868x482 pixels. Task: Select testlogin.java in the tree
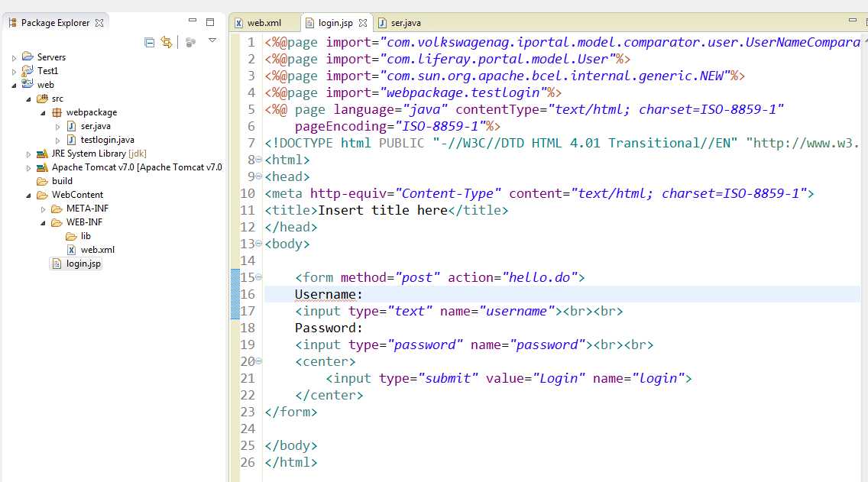pyautogui.click(x=108, y=140)
